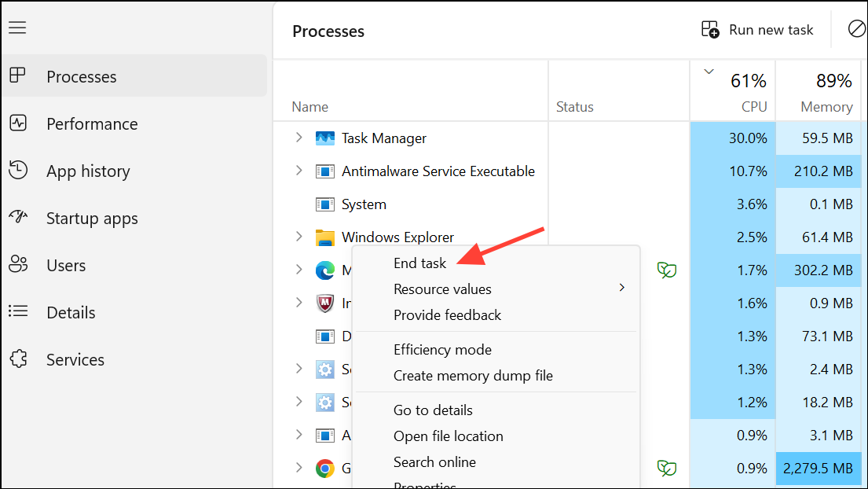Choose End task from context menu
This screenshot has height=489, width=868.
[419, 263]
